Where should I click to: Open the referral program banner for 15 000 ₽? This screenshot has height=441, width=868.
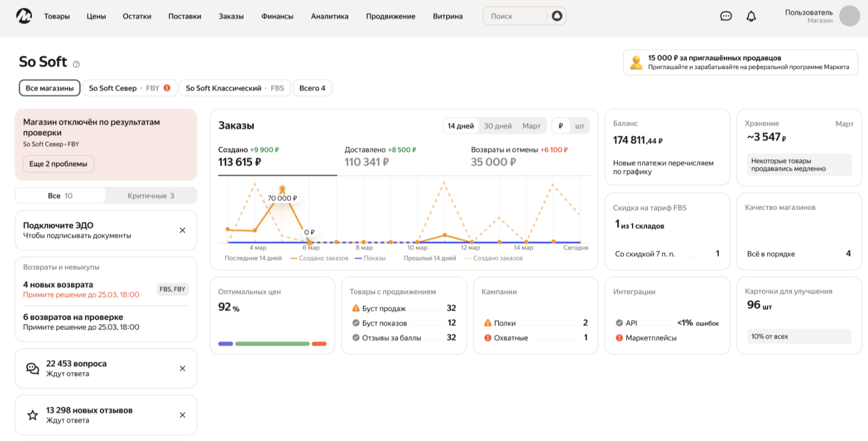click(x=740, y=62)
